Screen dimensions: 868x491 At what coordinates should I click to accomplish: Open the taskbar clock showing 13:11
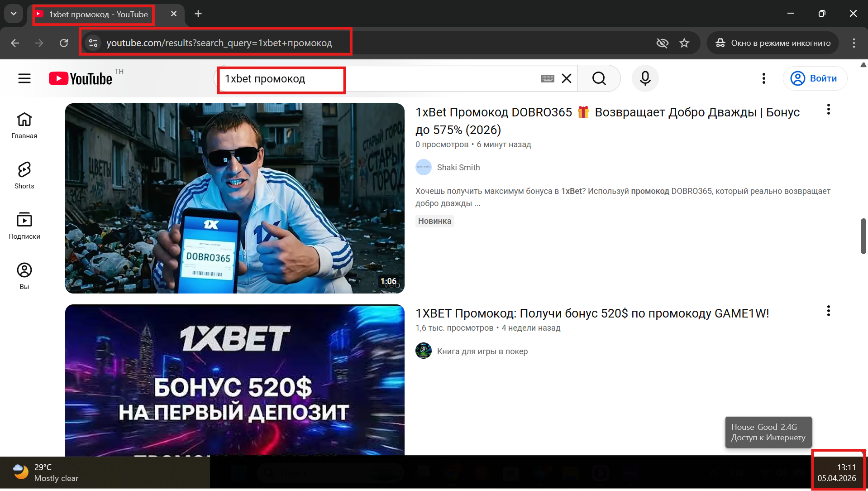click(837, 472)
